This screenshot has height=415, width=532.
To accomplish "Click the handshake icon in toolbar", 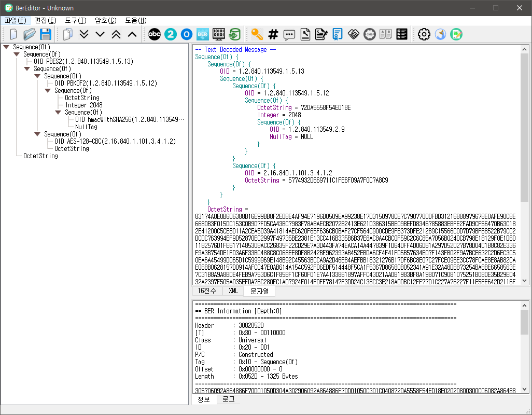I will [354, 34].
